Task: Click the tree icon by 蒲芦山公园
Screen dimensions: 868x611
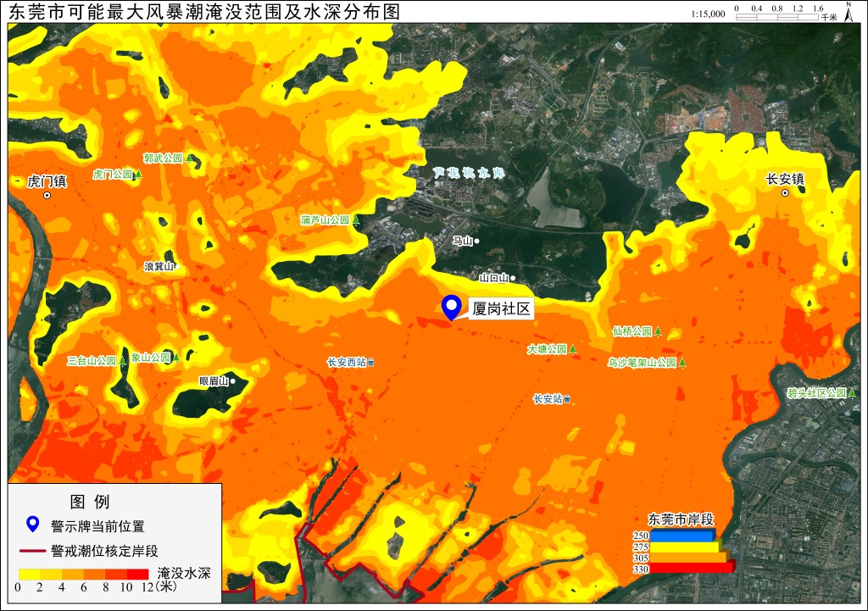Action: (356, 220)
